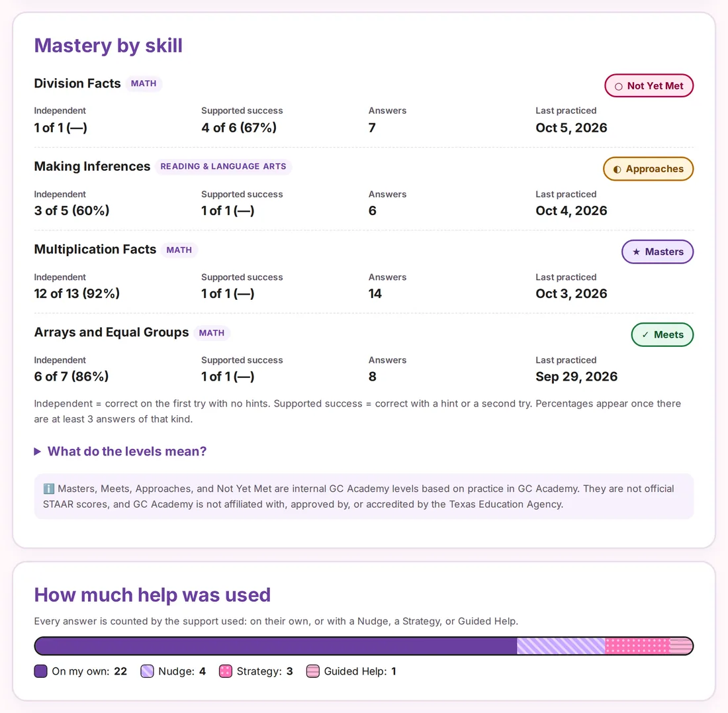Click the solid purple segment of the help bar
Viewport: 728px width, 713px height.
(276, 645)
